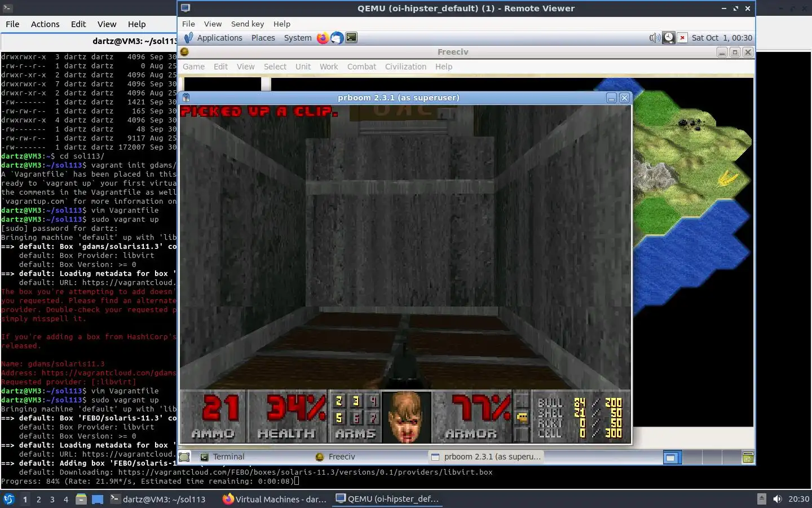This screenshot has width=812, height=508.
Task: Open Thunderbird mail icon in guest panel
Action: tap(337, 38)
